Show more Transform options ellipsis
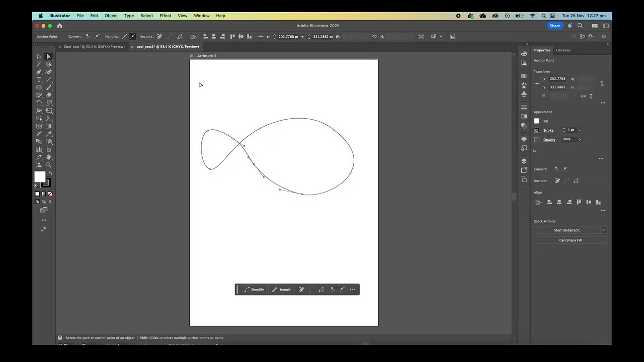 pos(603,103)
